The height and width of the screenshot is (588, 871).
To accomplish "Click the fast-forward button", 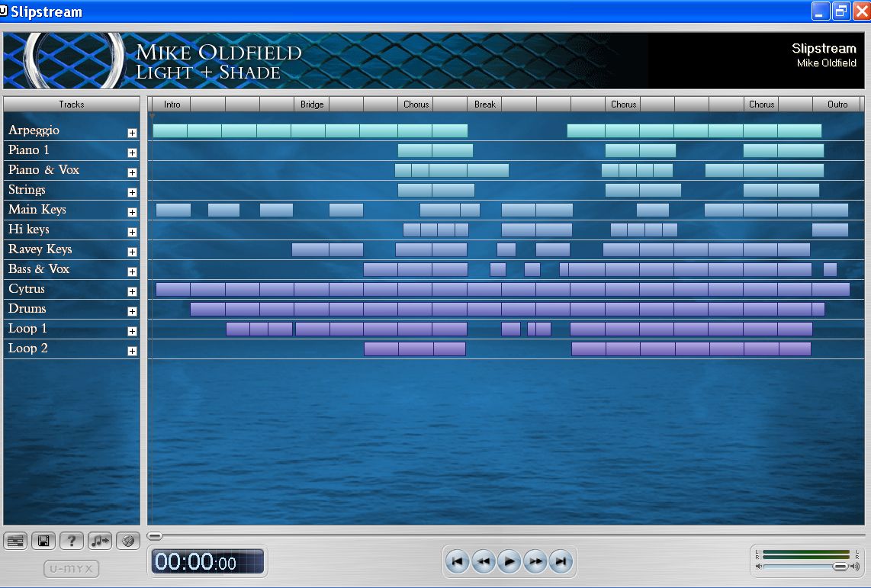I will (535, 561).
